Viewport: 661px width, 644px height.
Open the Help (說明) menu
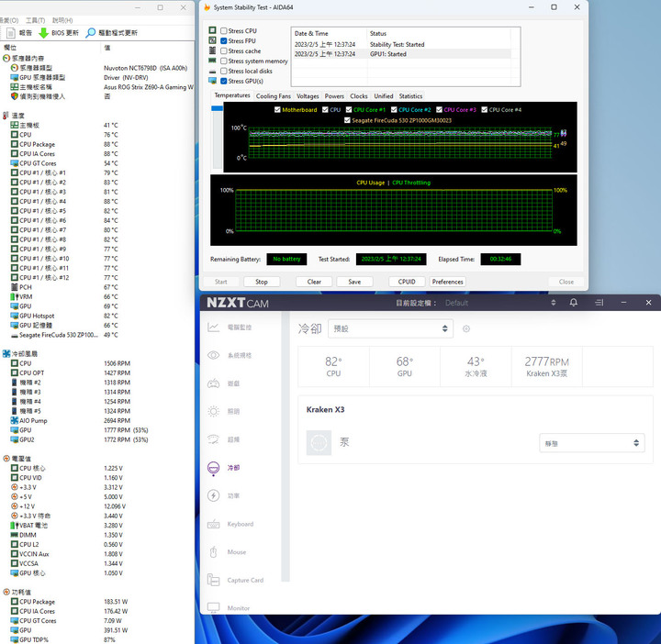point(62,20)
